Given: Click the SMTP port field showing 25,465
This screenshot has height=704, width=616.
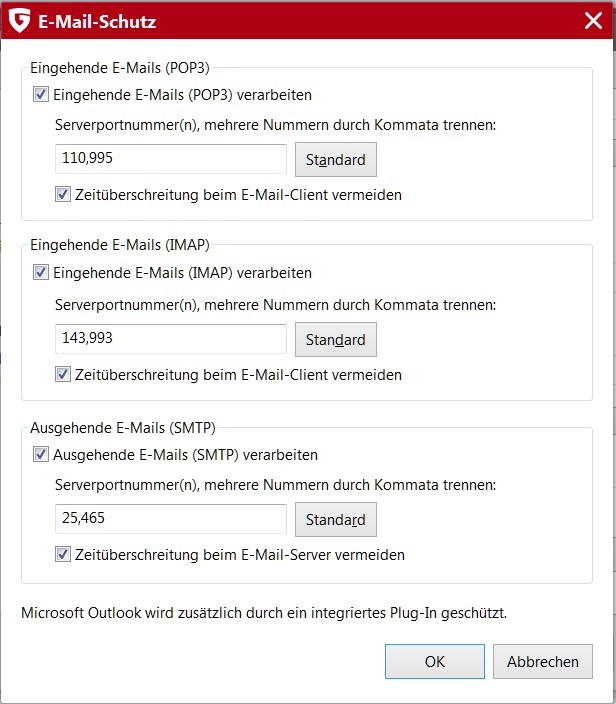Looking at the screenshot, I should click(170, 519).
